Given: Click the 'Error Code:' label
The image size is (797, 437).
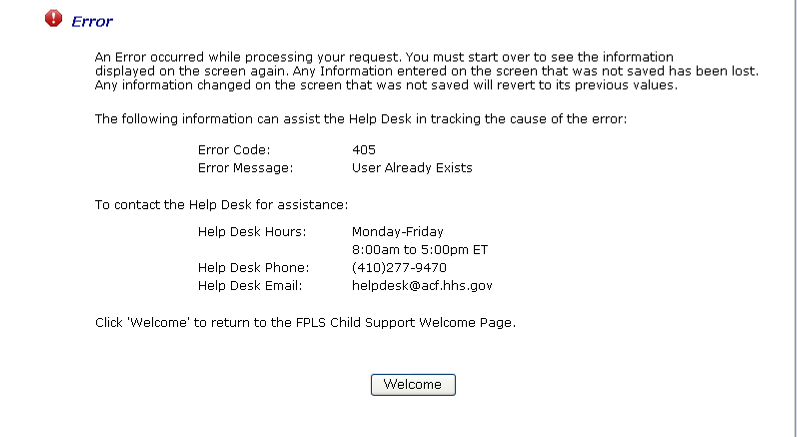Looking at the screenshot, I should 234,150.
